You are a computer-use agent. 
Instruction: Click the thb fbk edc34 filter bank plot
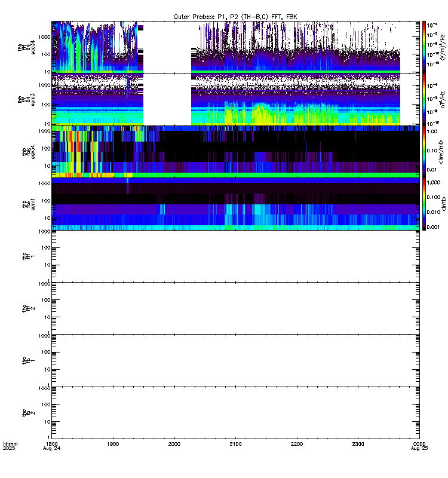pyautogui.click(x=235, y=152)
